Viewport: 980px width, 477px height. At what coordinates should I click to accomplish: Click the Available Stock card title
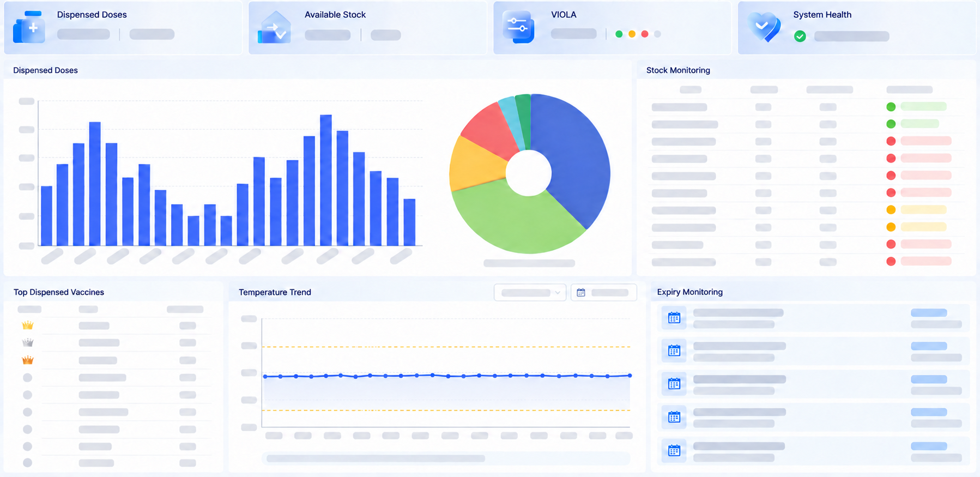335,15
